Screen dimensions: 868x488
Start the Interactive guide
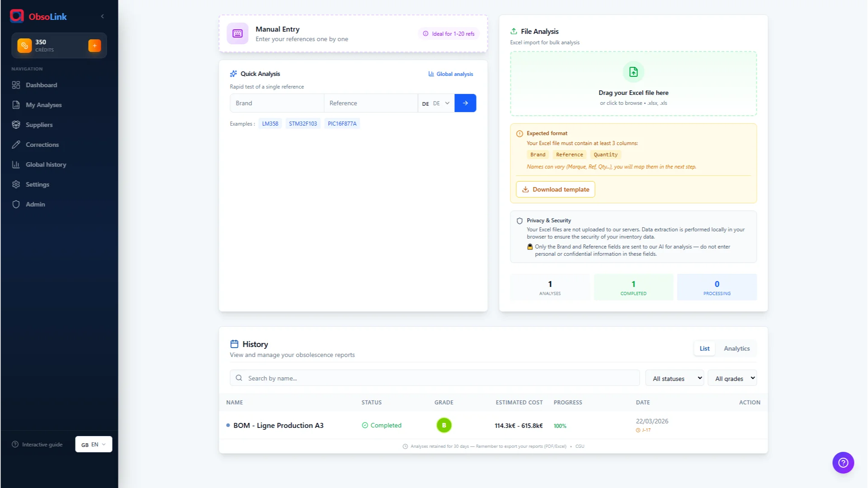pos(37,445)
